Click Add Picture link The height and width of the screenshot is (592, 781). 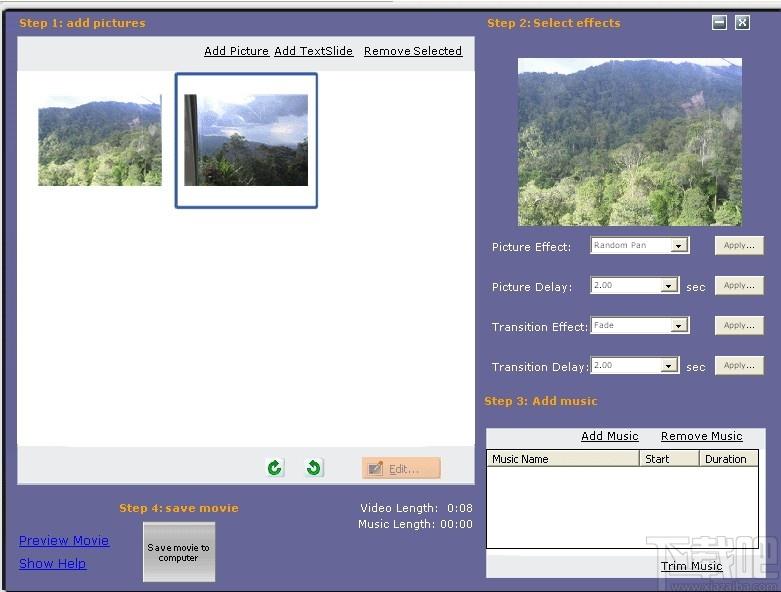[x=236, y=51]
